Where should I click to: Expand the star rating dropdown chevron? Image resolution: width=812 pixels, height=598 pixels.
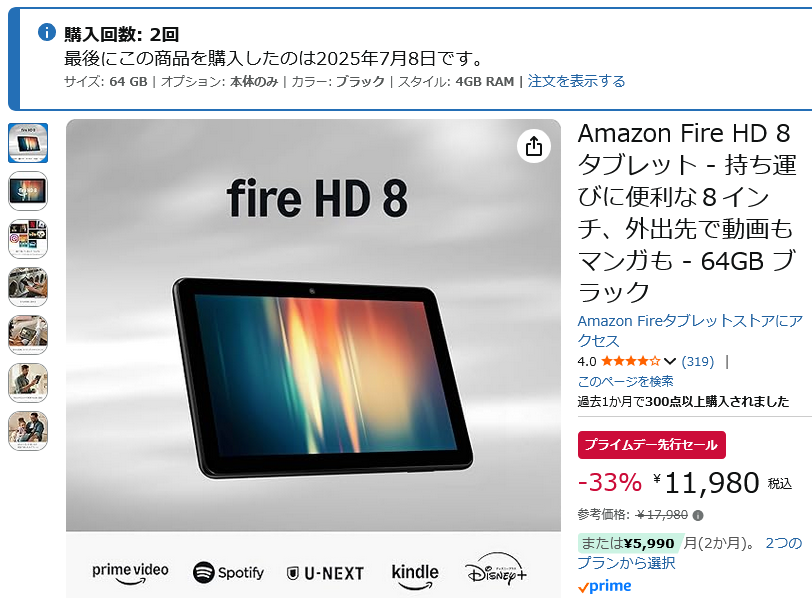pyautogui.click(x=670, y=361)
